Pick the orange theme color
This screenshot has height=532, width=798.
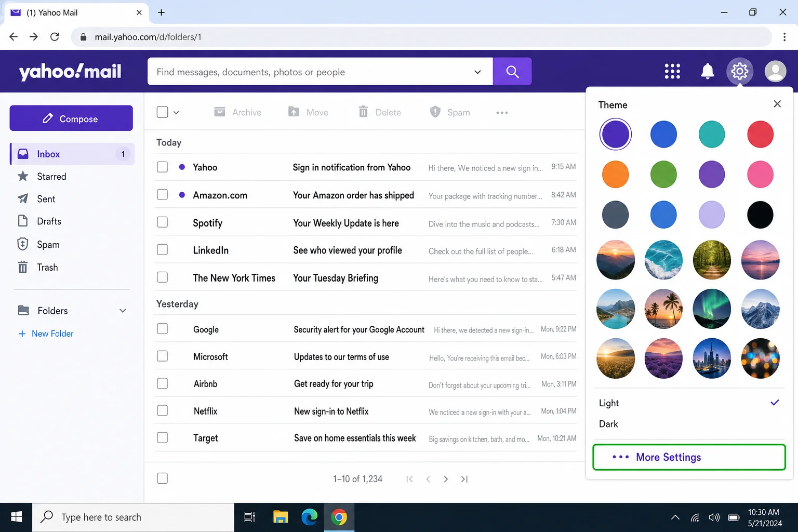(x=615, y=175)
